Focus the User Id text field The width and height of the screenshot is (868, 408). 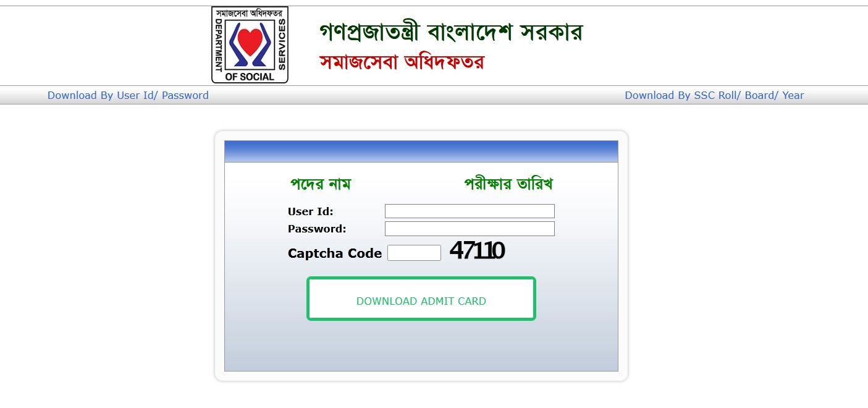tap(470, 211)
